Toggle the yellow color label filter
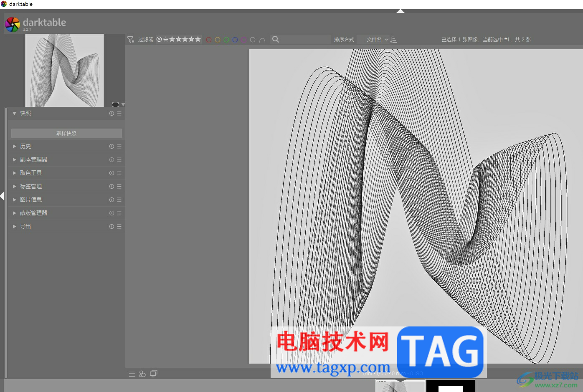 (218, 40)
